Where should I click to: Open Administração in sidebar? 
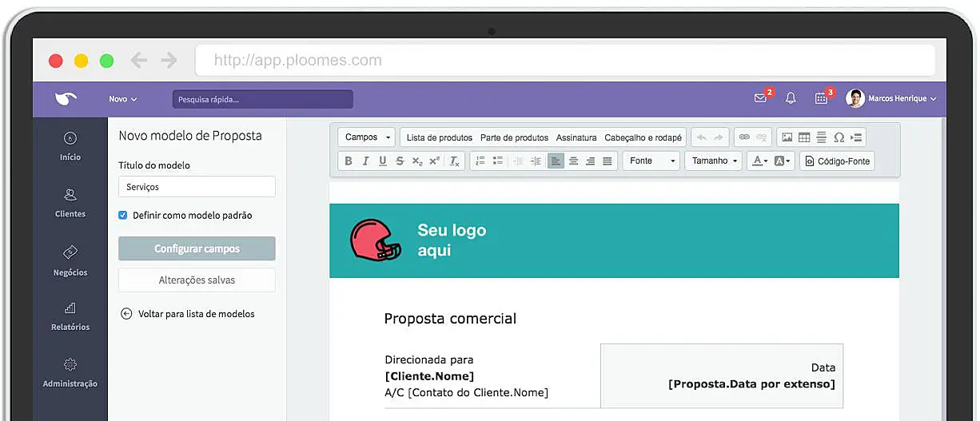[70, 373]
